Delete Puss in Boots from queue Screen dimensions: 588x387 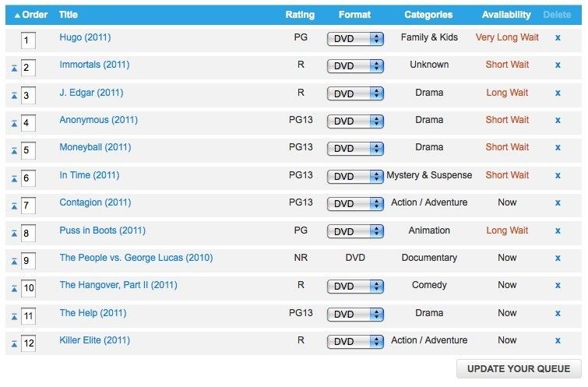tap(558, 230)
